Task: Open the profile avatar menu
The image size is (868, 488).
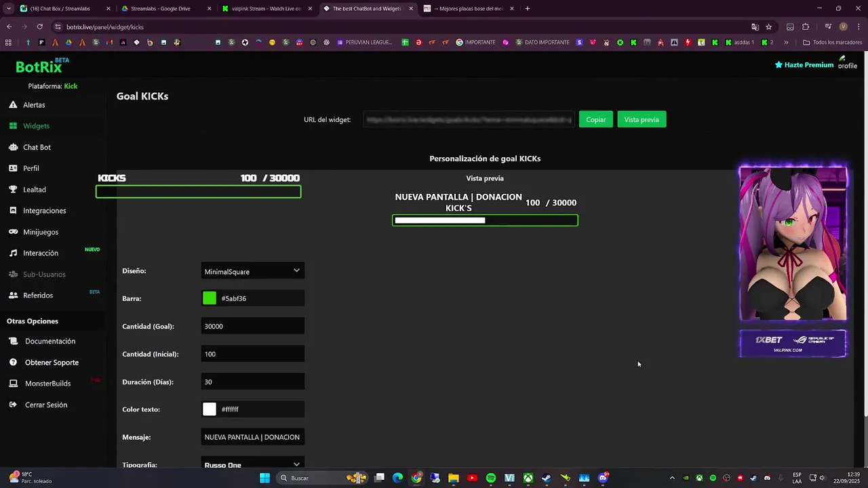Action: [848, 62]
